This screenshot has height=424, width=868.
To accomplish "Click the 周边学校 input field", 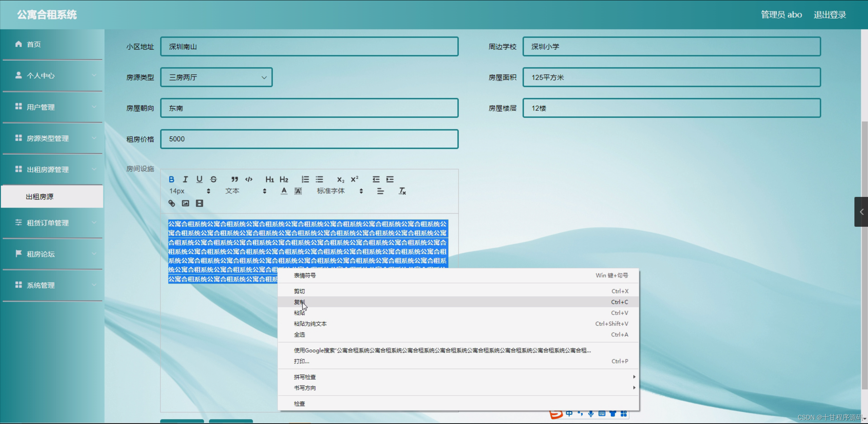I will (x=672, y=46).
